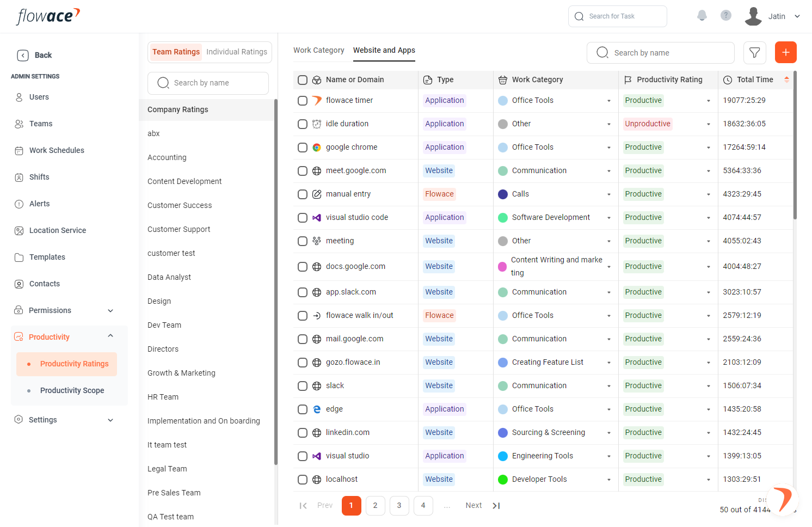Click the idle duration row icon
This screenshot has height=527, width=812.
[x=317, y=124]
